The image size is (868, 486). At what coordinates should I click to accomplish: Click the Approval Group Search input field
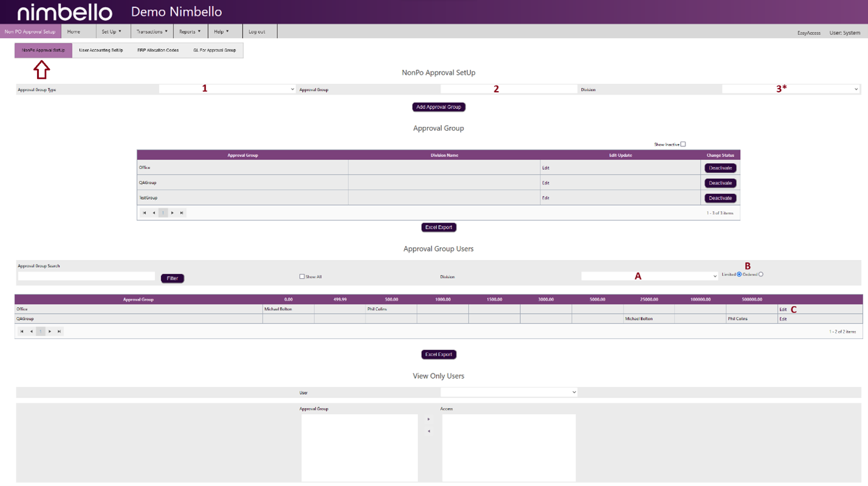[x=86, y=276]
